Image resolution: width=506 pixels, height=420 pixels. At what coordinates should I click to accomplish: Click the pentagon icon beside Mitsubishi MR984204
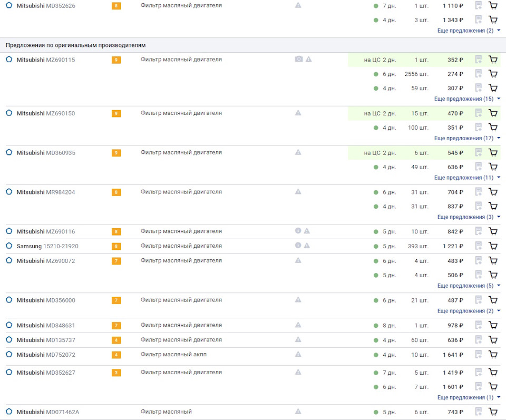tap(9, 192)
